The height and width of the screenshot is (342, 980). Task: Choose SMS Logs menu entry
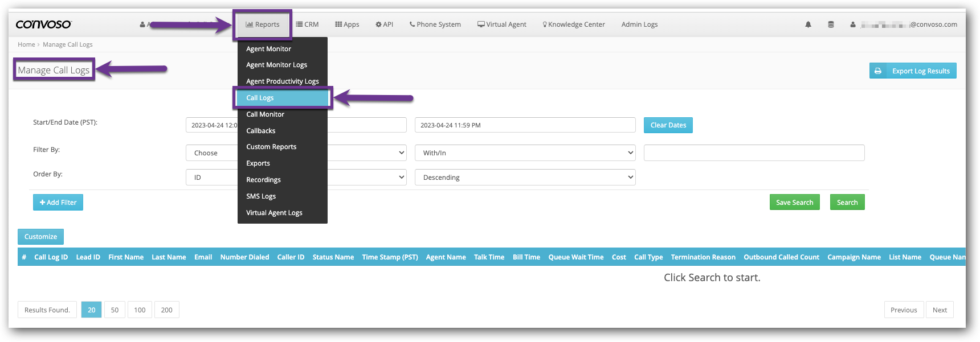click(x=283, y=196)
